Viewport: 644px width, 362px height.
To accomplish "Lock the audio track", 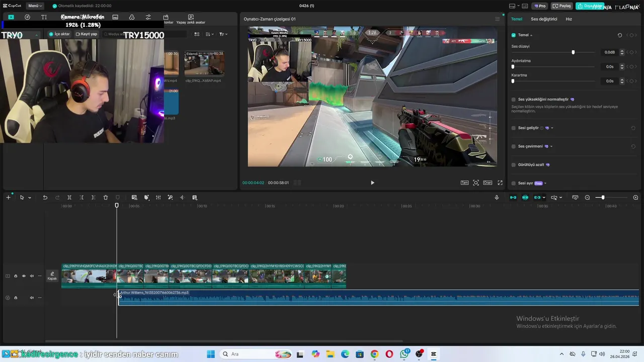I will [x=16, y=298].
